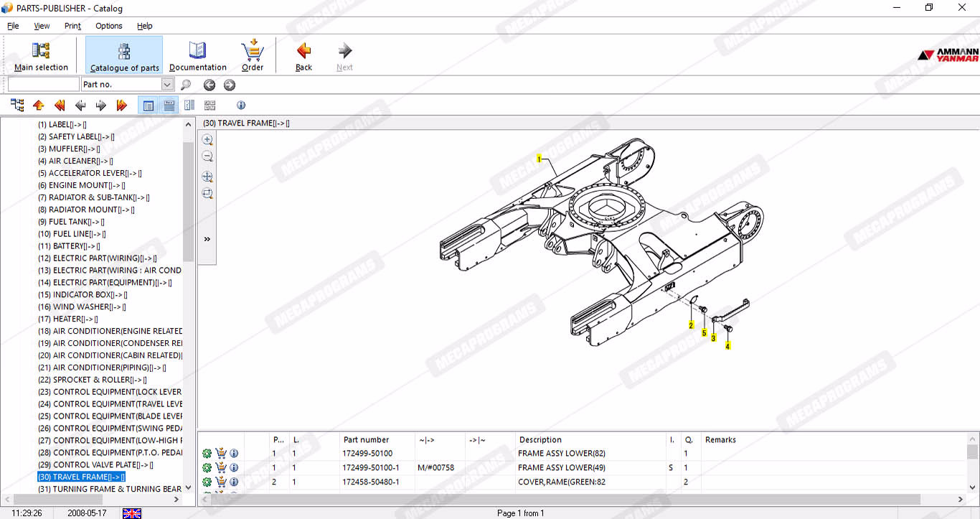Open the Documentation section
Image resolution: width=980 pixels, height=519 pixels.
pos(197,55)
